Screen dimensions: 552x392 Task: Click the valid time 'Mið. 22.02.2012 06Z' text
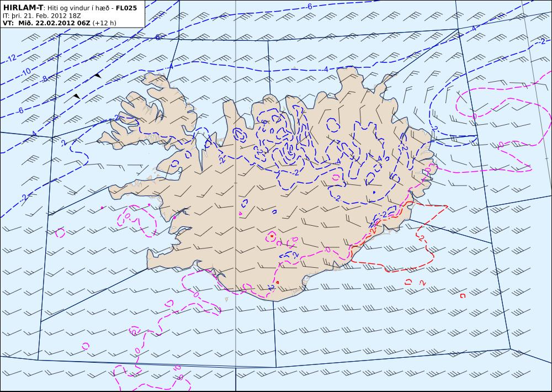[x=54, y=23]
